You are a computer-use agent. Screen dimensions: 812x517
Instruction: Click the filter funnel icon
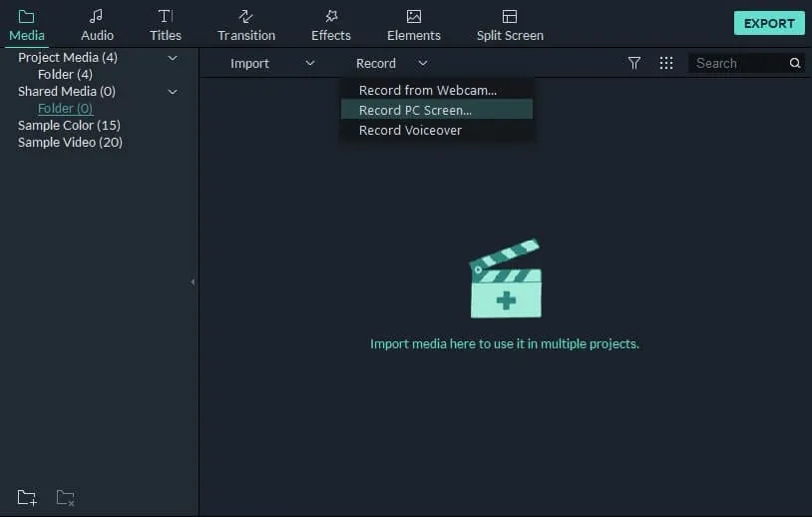(x=634, y=63)
